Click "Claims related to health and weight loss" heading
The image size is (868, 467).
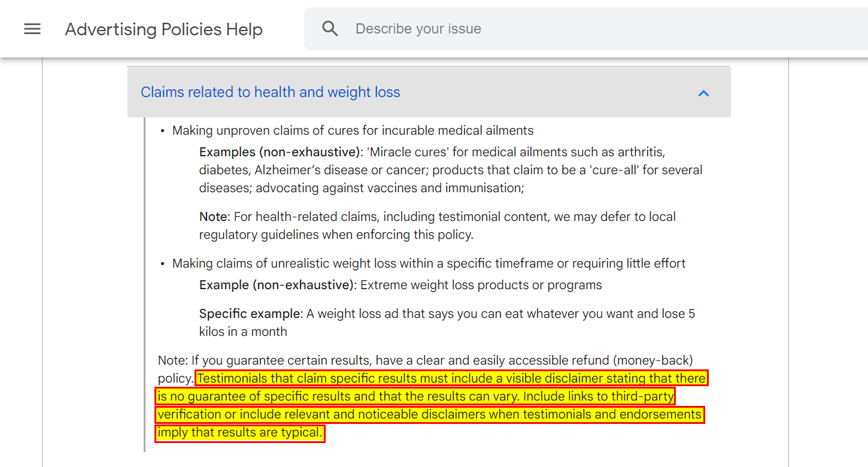[270, 92]
